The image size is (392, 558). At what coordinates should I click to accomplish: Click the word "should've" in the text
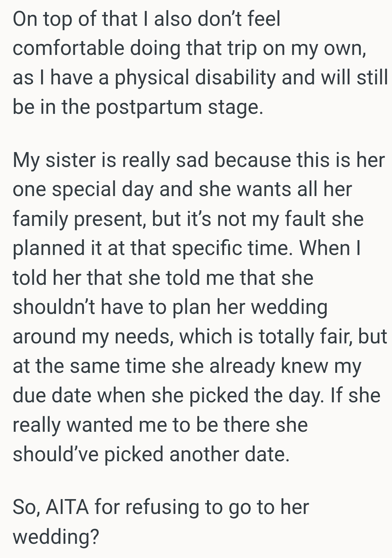(56, 454)
